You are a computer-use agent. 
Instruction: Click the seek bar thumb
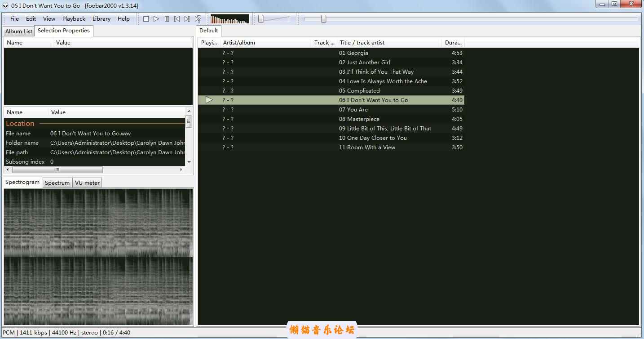coord(323,19)
